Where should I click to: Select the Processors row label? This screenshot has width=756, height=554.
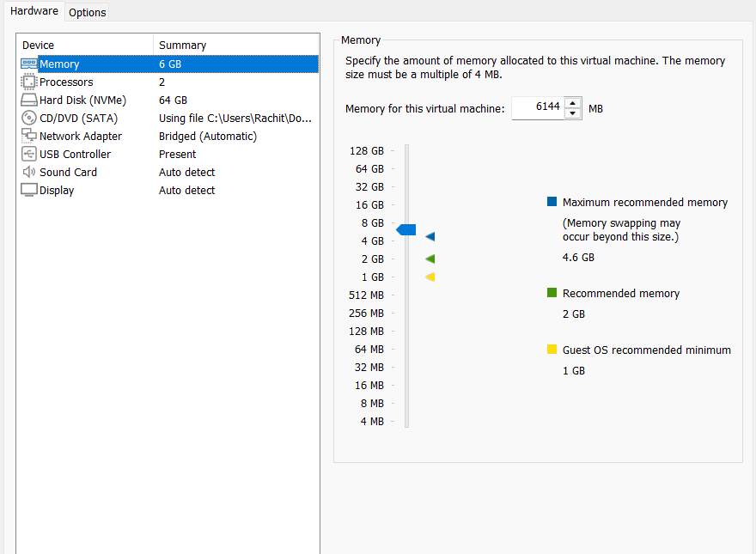coord(66,82)
